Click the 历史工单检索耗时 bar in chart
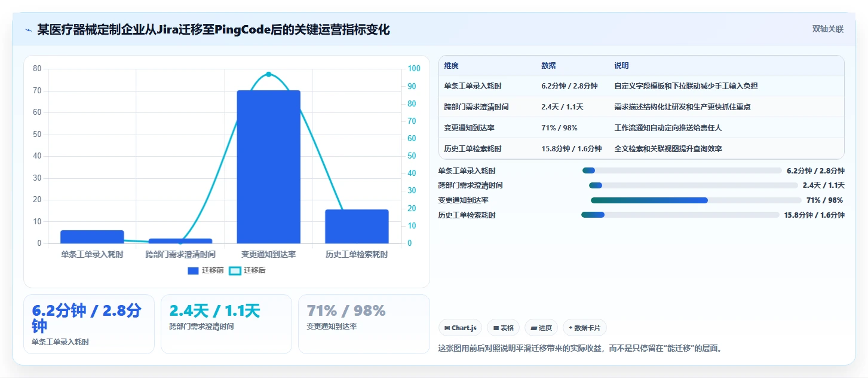The image size is (868, 378). (x=357, y=227)
